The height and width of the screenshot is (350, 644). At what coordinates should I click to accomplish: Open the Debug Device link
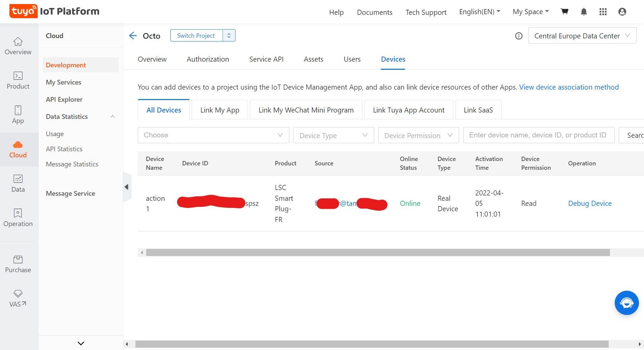click(590, 203)
